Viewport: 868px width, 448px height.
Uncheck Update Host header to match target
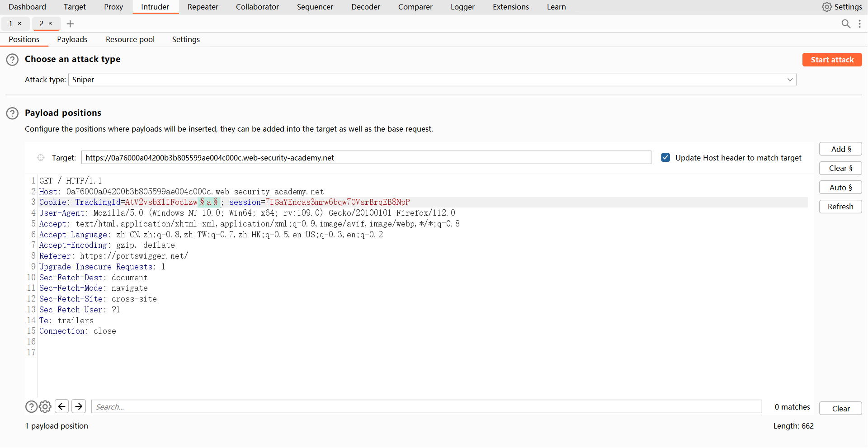point(665,157)
